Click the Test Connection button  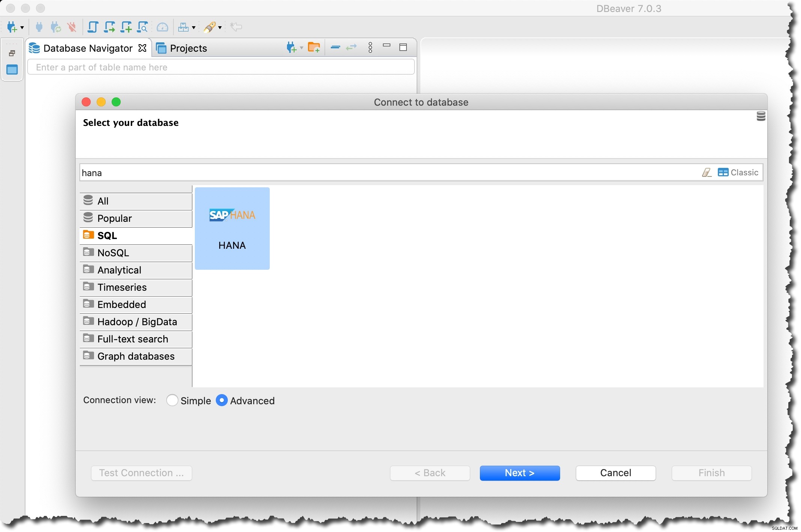(x=142, y=473)
